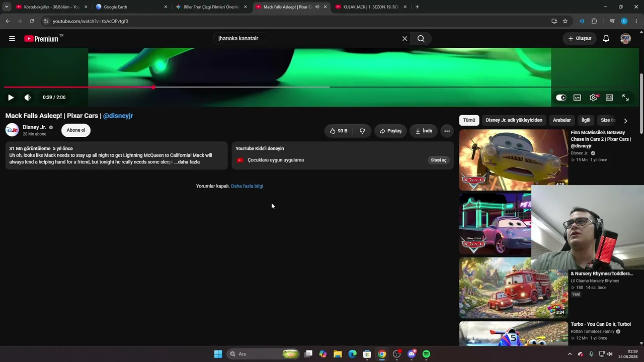Viewport: 644px width, 362px height.
Task: Select Disney Jr. adlı yükleyiciden chip
Action: (514, 120)
